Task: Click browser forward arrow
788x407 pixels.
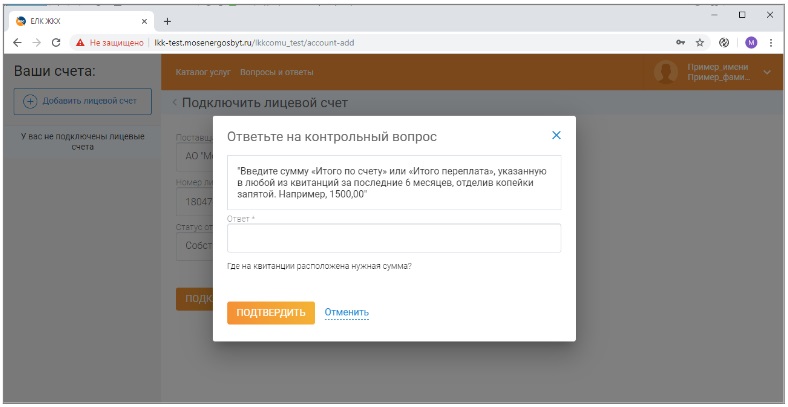Action: click(x=37, y=43)
